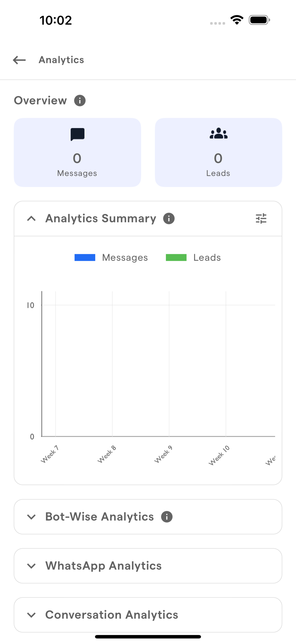The image size is (296, 644).
Task: Click the blue Messages color swatch
Action: [85, 258]
